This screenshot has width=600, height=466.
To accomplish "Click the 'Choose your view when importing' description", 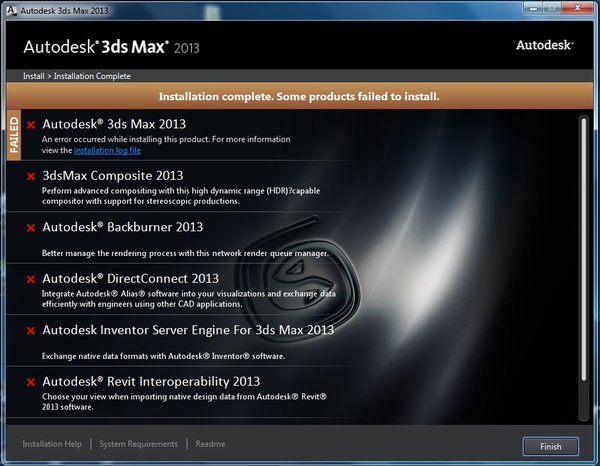I will 184,401.
